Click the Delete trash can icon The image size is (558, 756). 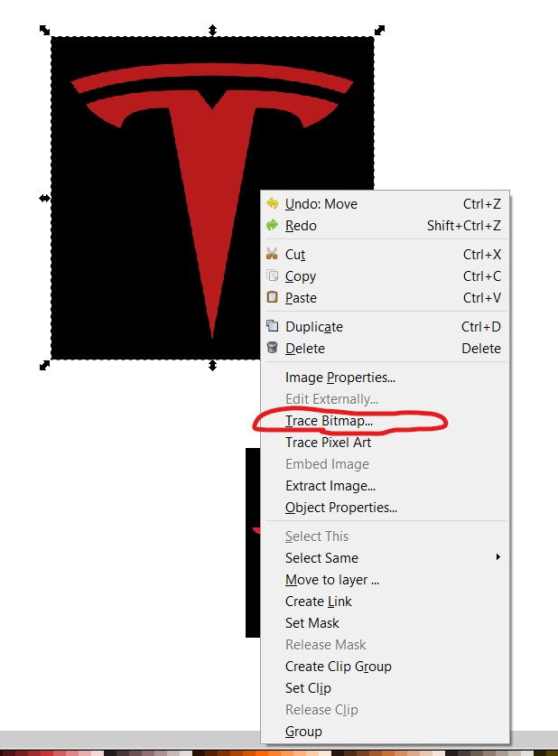(273, 348)
